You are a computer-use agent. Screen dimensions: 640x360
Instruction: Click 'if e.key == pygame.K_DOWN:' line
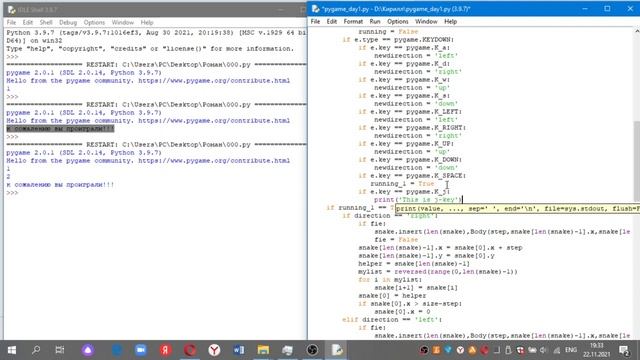410,160
